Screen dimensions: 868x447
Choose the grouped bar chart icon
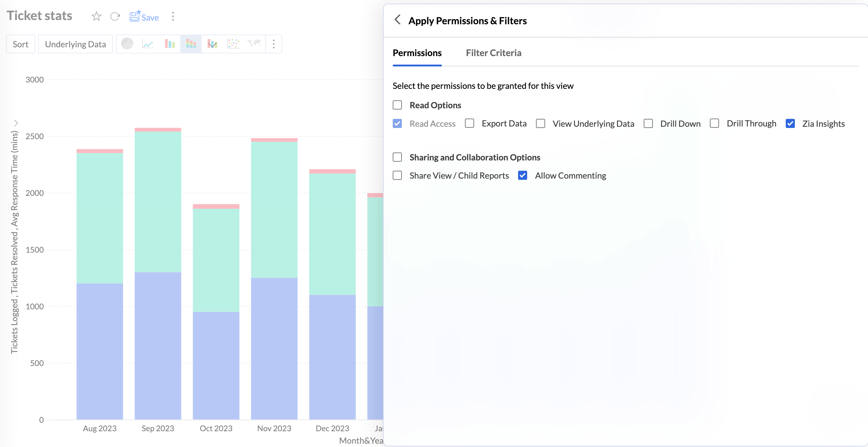pyautogui.click(x=170, y=44)
